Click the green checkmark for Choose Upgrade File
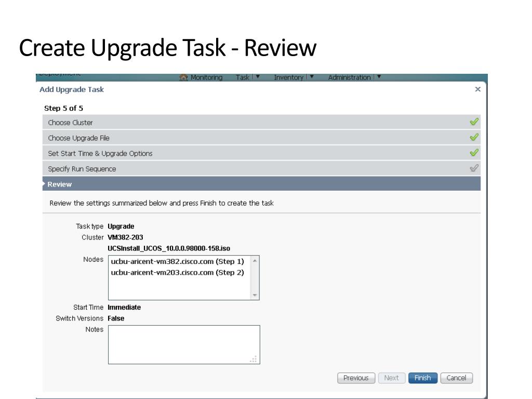This screenshot has height=399, width=532. point(474,137)
